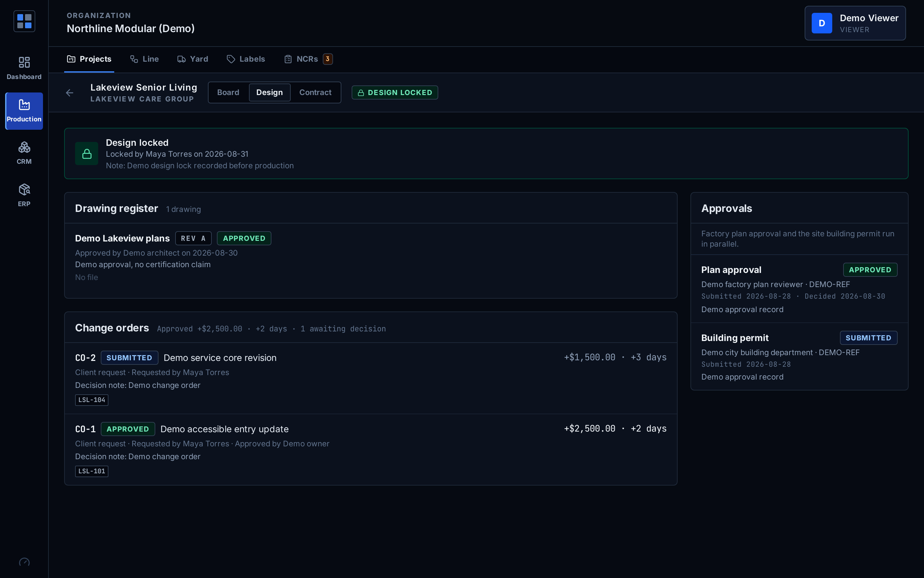Click the Yard truck icon
This screenshot has width=924, height=578.
point(181,59)
